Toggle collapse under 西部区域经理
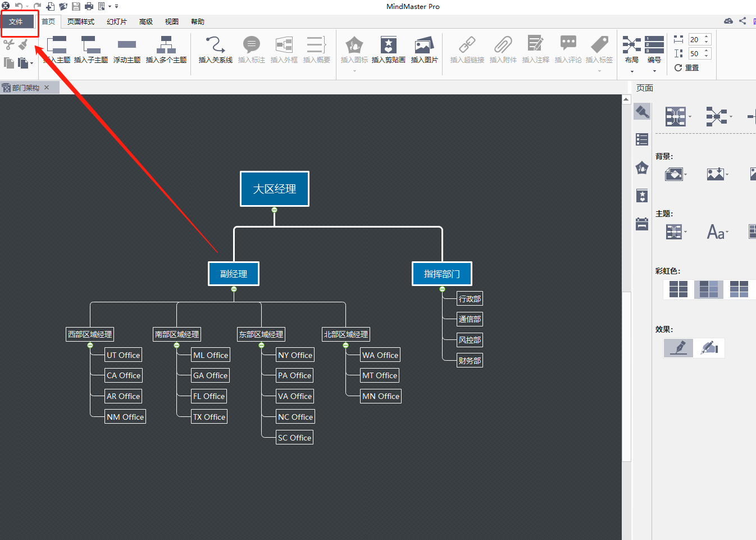The width and height of the screenshot is (756, 540). 90,345
